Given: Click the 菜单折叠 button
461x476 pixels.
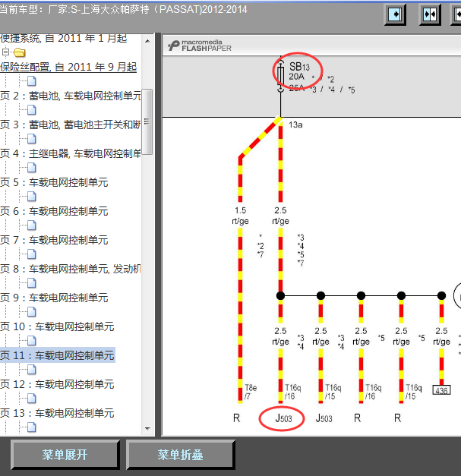Looking at the screenshot, I should point(181,455).
